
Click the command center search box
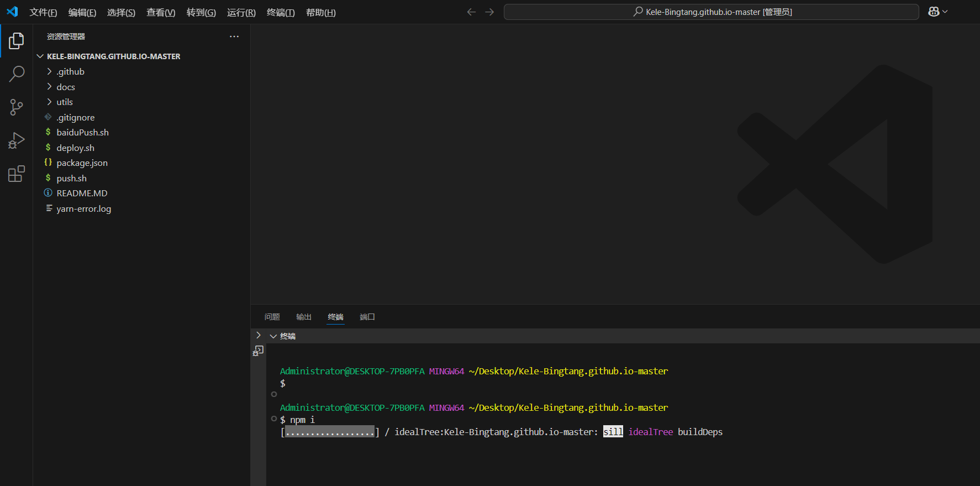point(712,12)
